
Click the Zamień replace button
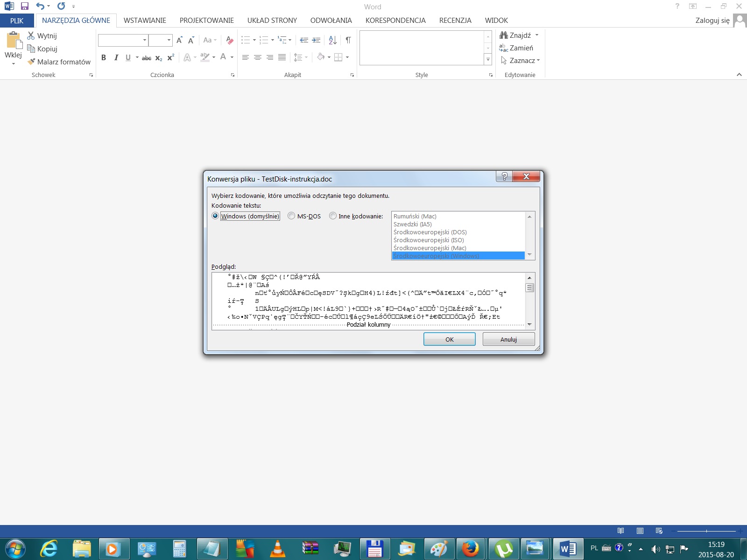(516, 48)
